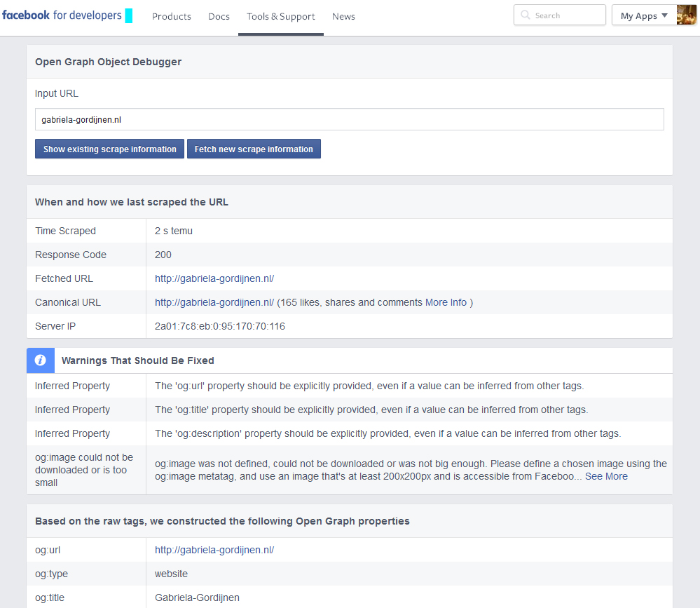This screenshot has width=700, height=608.
Task: Click Show existing scrape information button
Action: click(x=110, y=149)
